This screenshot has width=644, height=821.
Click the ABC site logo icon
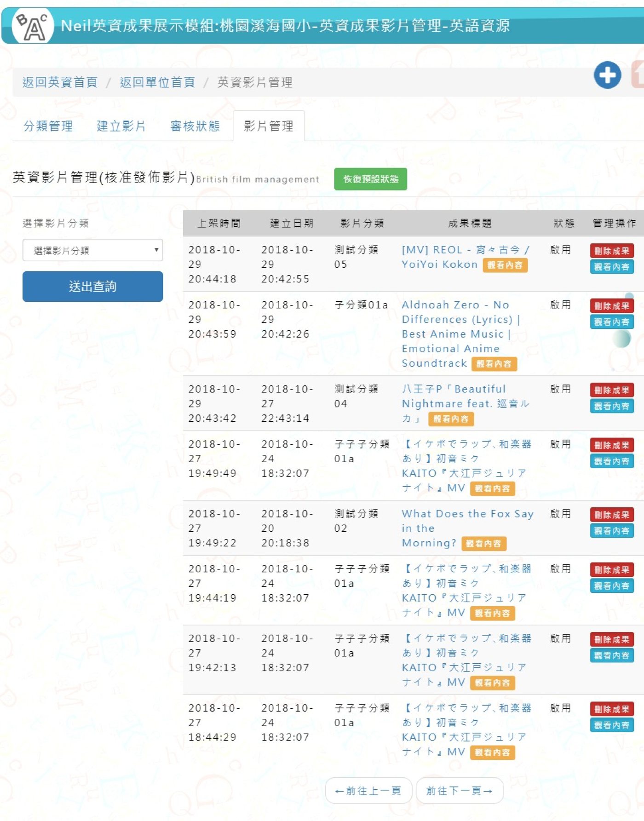tap(32, 26)
